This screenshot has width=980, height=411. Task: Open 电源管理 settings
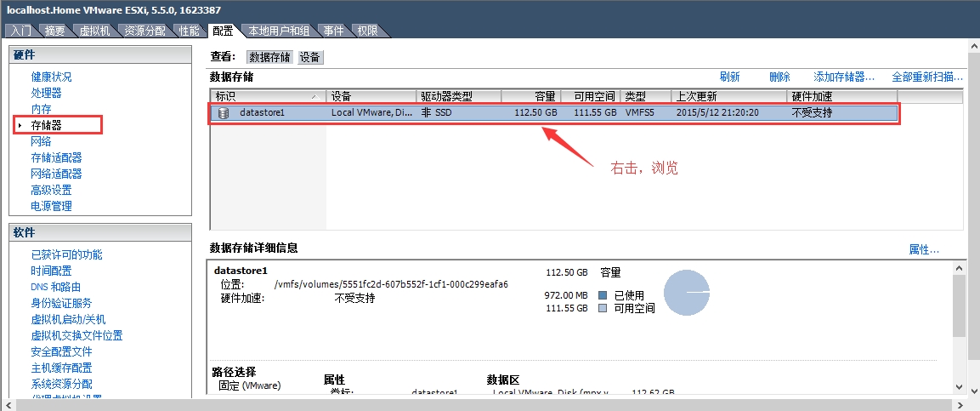51,206
